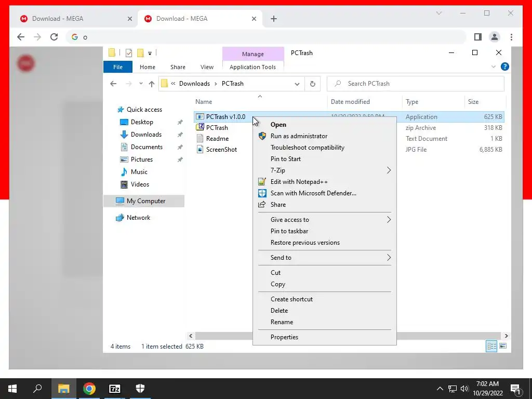Click the horizontal scrollbar right arrow

[x=506, y=336]
